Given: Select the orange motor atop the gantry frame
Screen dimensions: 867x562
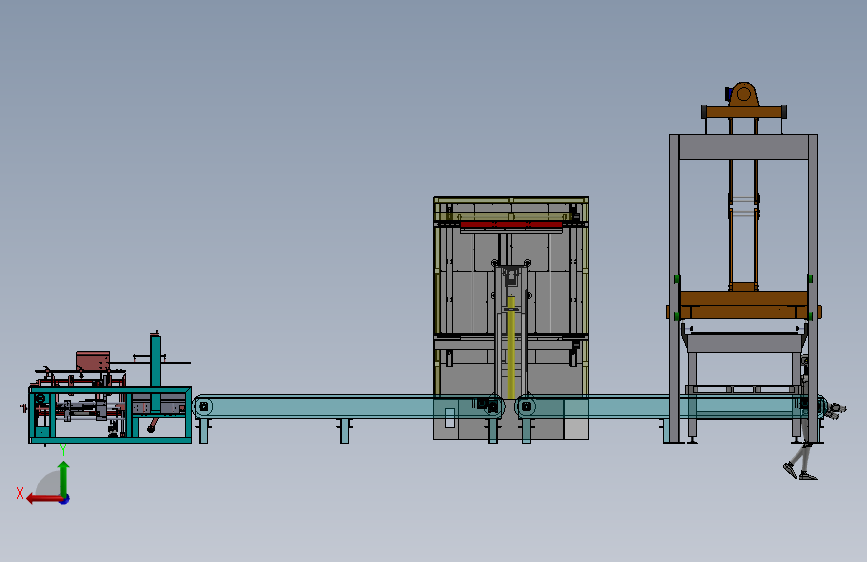Looking at the screenshot, I should coord(743,95).
